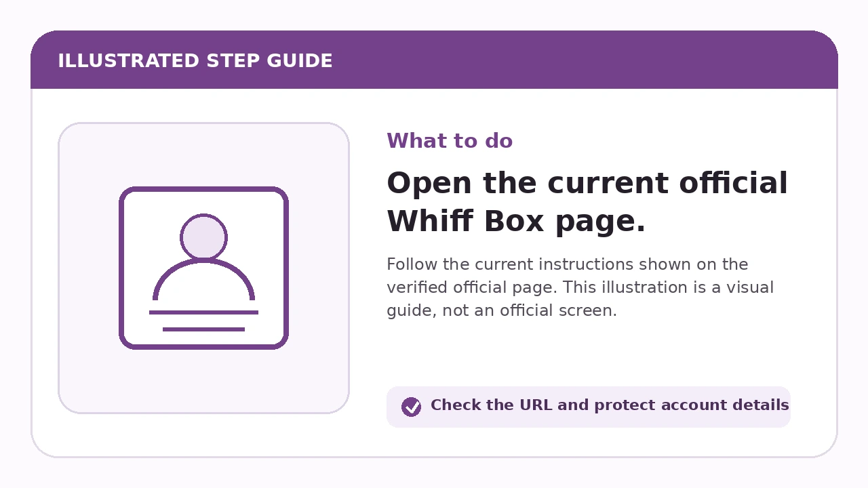Screen dimensions: 868x488
Task: Click the purple checkmark icon
Action: (x=411, y=407)
